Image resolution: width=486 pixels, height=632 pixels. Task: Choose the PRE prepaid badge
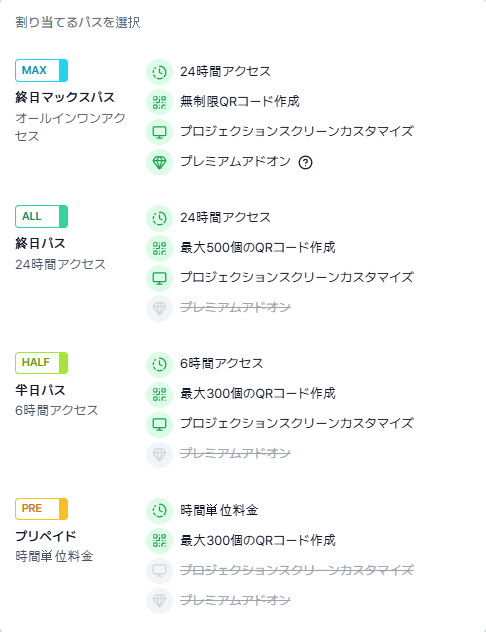pyautogui.click(x=42, y=509)
